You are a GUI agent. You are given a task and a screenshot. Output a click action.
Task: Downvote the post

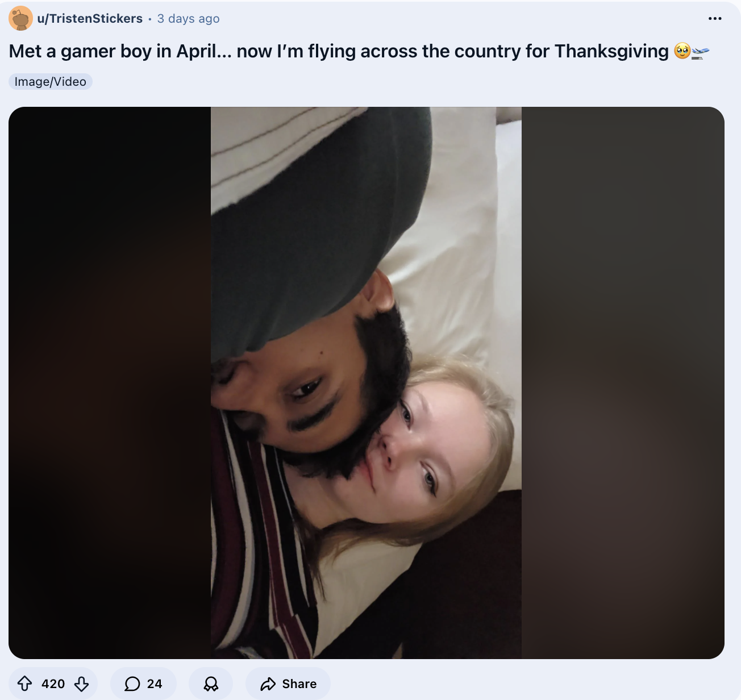[x=82, y=684]
